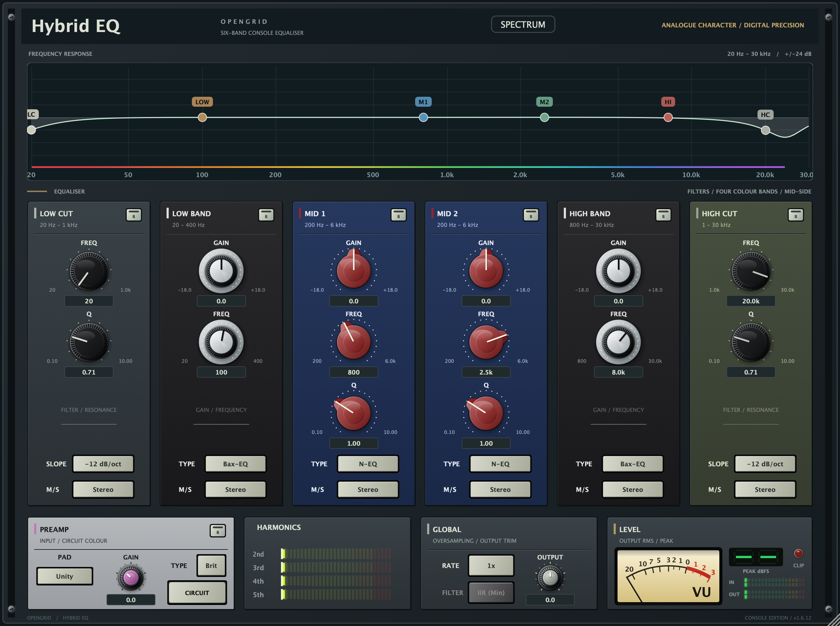Open High Band TYPE Bax-EQ dropdown
The image size is (840, 626).
click(x=632, y=464)
